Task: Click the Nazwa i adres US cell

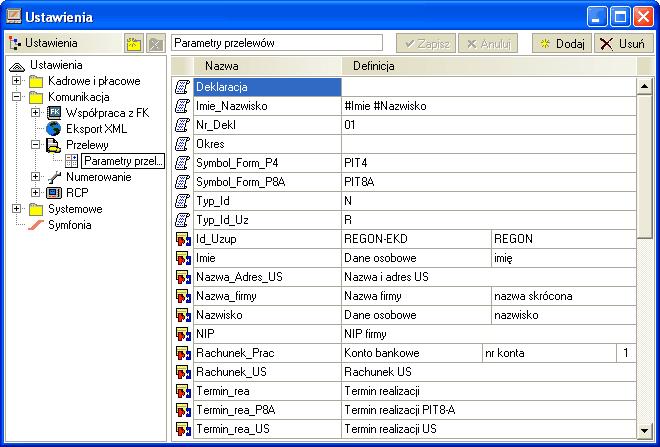Action: click(489, 277)
